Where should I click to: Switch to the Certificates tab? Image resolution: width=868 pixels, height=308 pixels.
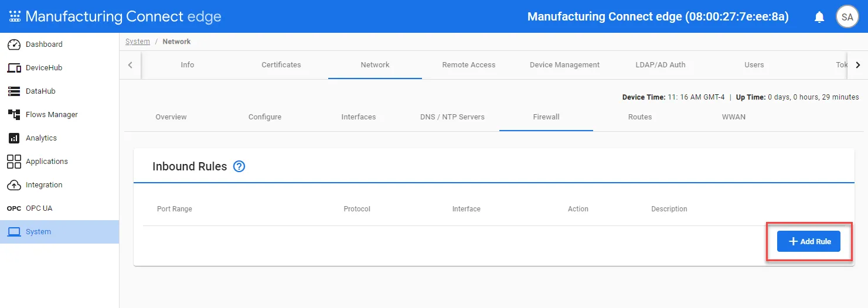(x=281, y=65)
